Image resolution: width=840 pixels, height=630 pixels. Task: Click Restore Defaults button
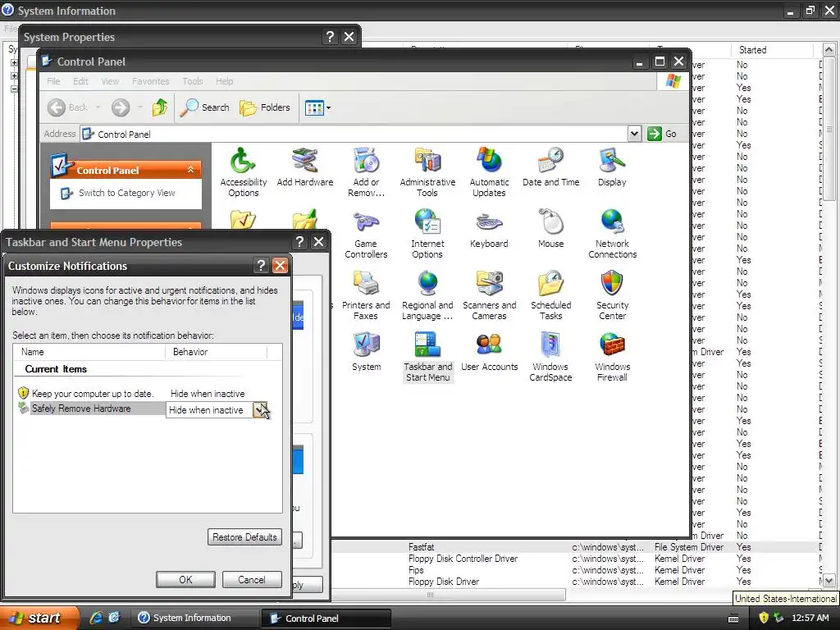[244, 536]
